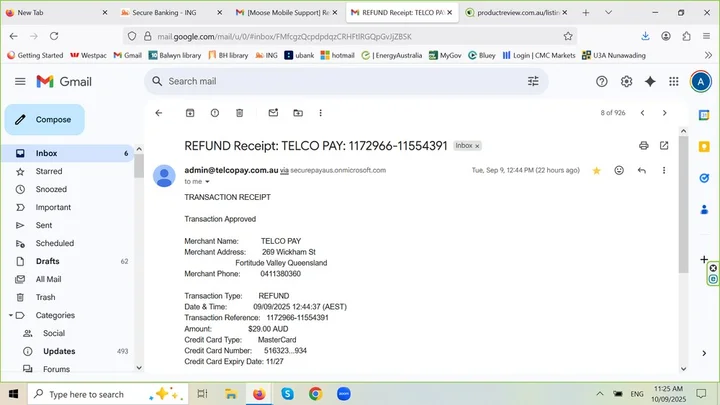
Task: Open the email in a new window
Action: pyautogui.click(x=664, y=146)
